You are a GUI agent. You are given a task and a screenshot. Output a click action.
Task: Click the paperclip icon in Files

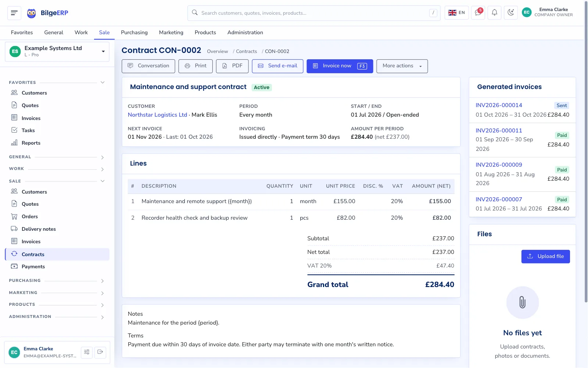[522, 302]
